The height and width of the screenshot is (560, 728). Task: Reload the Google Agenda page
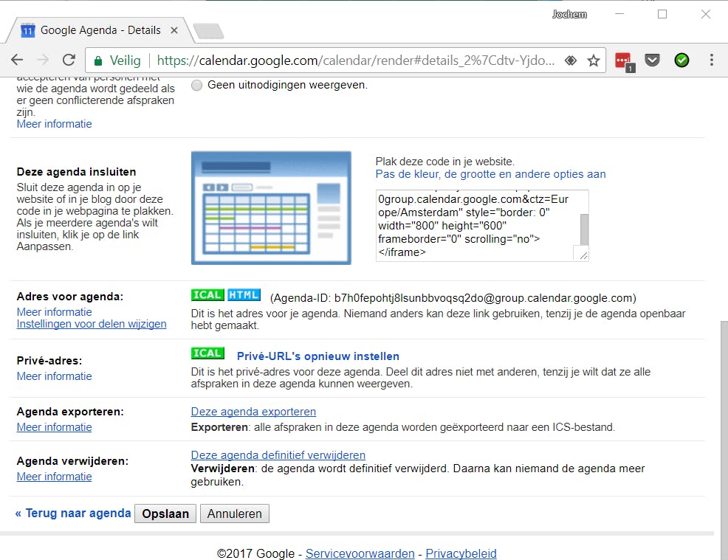point(69,60)
